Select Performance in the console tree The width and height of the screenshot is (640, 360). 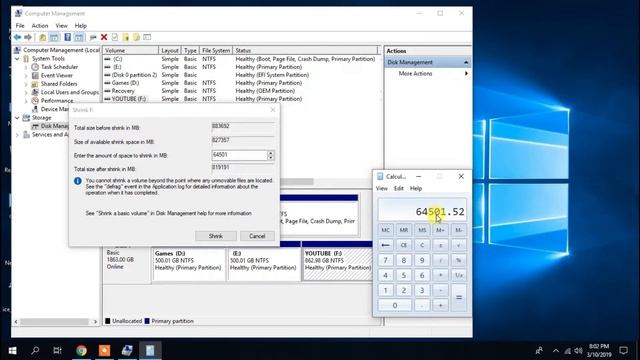pyautogui.click(x=57, y=101)
